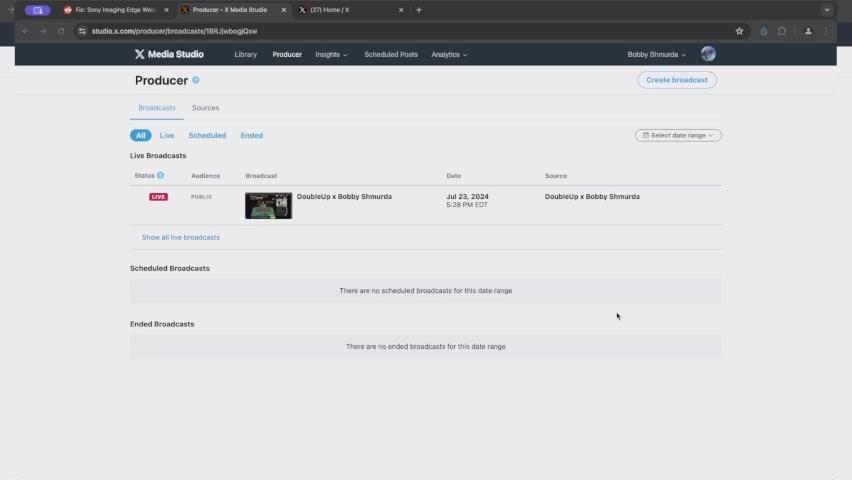The height and width of the screenshot is (480, 852).
Task: Select the All filter pill
Action: pyautogui.click(x=140, y=135)
